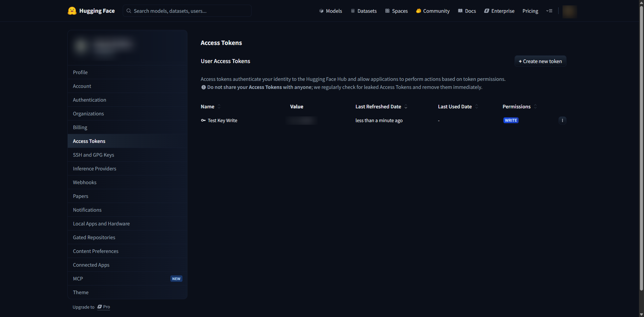Viewport: 644px width, 317px height.
Task: Open the Community menu
Action: [x=433, y=11]
